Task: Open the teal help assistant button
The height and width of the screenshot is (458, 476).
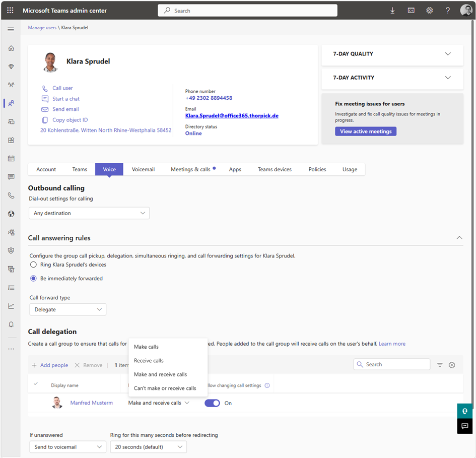Action: [465, 411]
